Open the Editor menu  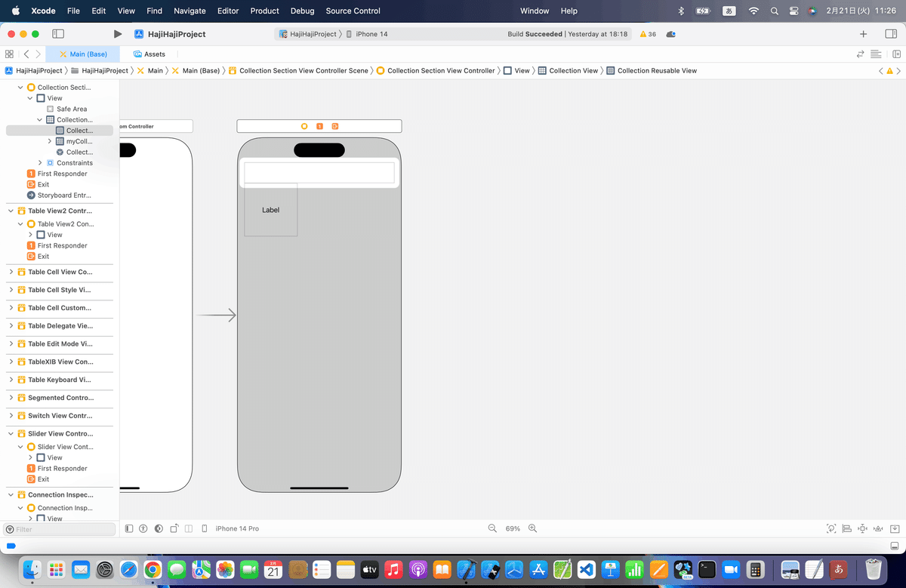[x=228, y=11]
